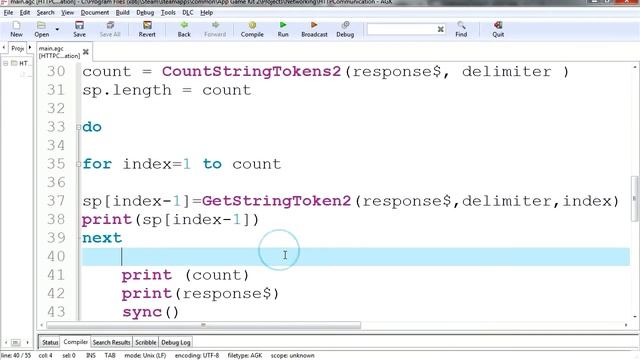640x360 pixels.
Task: Click the vertical scrollbar thumb
Action: (635, 199)
